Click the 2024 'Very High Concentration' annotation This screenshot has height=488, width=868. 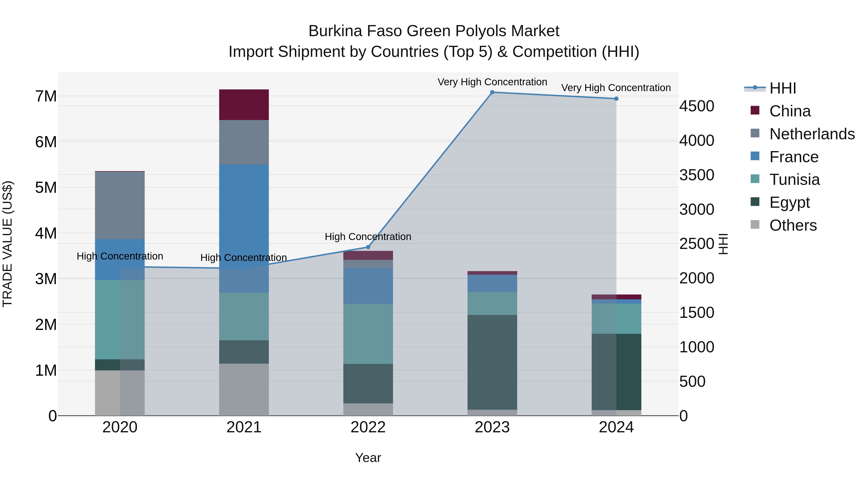pos(616,87)
